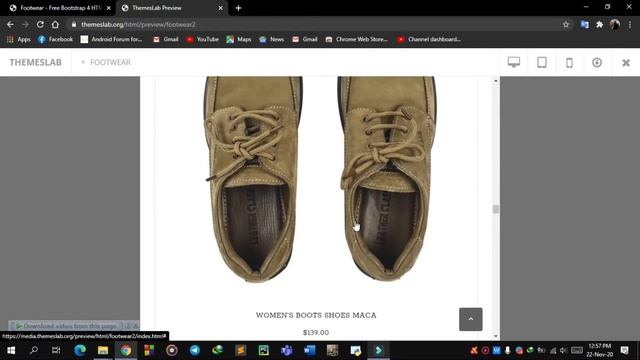Screen dimensions: 640x360
Task: Switch to desktop preview icon
Action: pyautogui.click(x=514, y=62)
